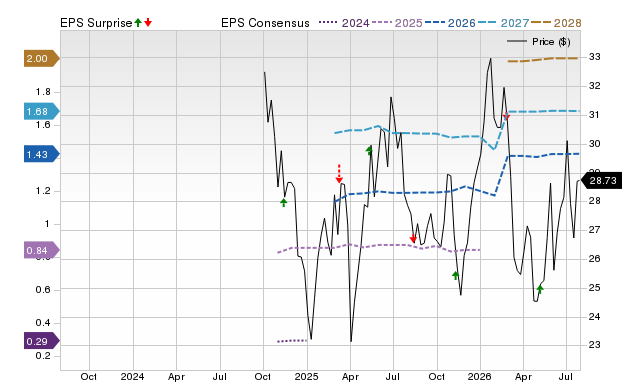640x382 pixels.
Task: Click the green surprise arrow near May 2025
Action: coord(369,151)
